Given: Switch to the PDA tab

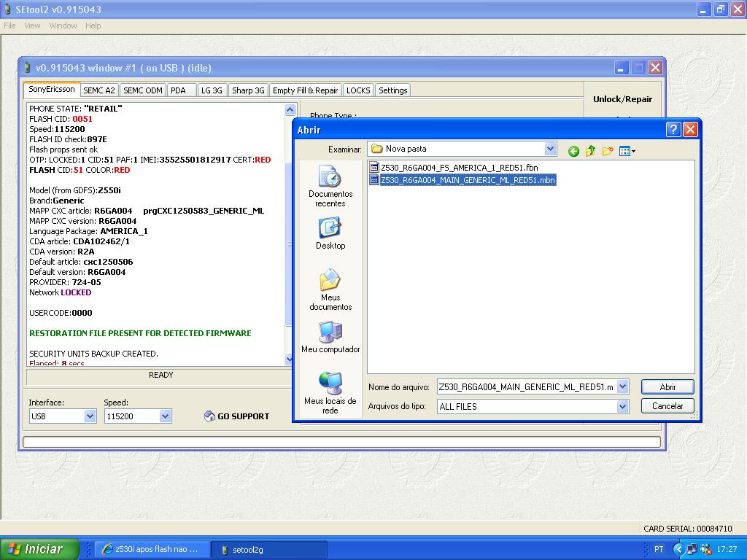Looking at the screenshot, I should 182,90.
